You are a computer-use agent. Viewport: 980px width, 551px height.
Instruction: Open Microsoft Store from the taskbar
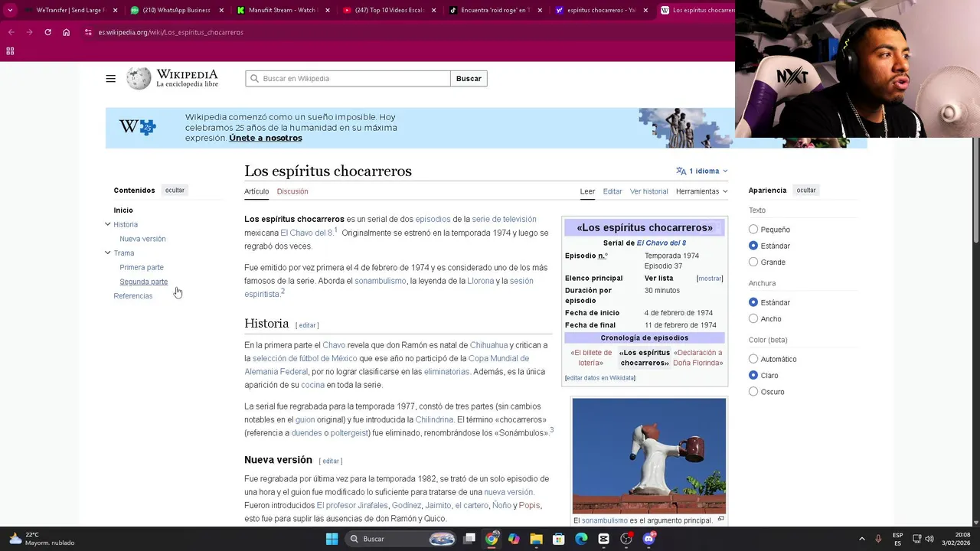559,539
